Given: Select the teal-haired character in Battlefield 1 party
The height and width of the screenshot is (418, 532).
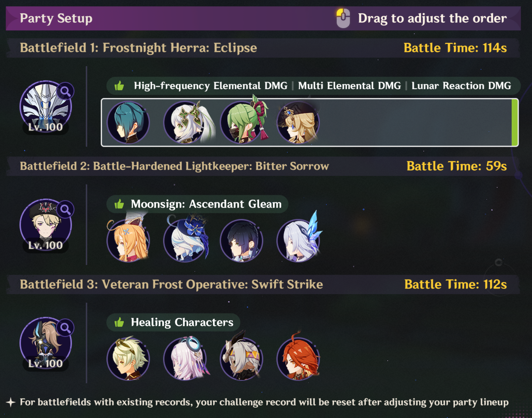Looking at the screenshot, I should [x=128, y=122].
